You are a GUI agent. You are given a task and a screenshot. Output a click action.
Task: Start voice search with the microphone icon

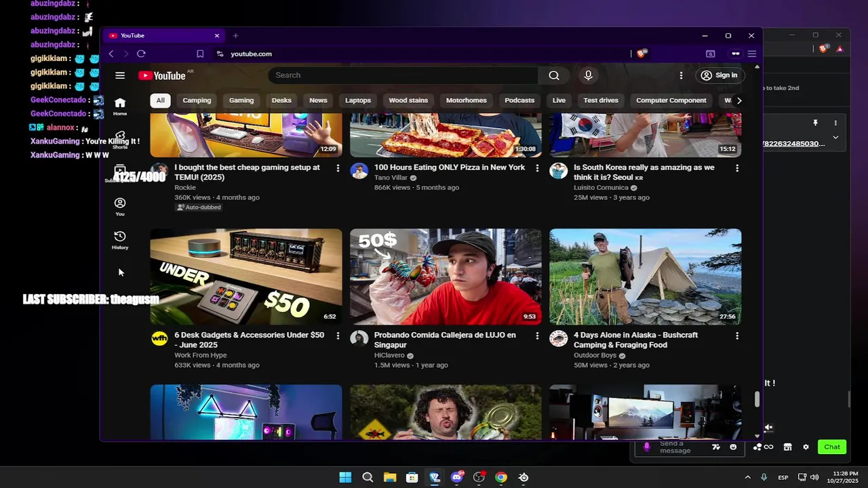point(588,75)
